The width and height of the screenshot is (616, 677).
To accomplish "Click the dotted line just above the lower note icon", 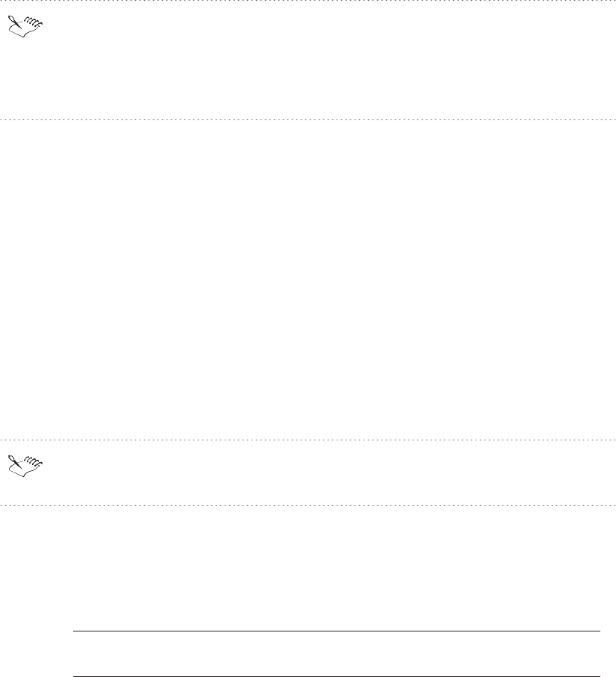I will click(x=308, y=440).
